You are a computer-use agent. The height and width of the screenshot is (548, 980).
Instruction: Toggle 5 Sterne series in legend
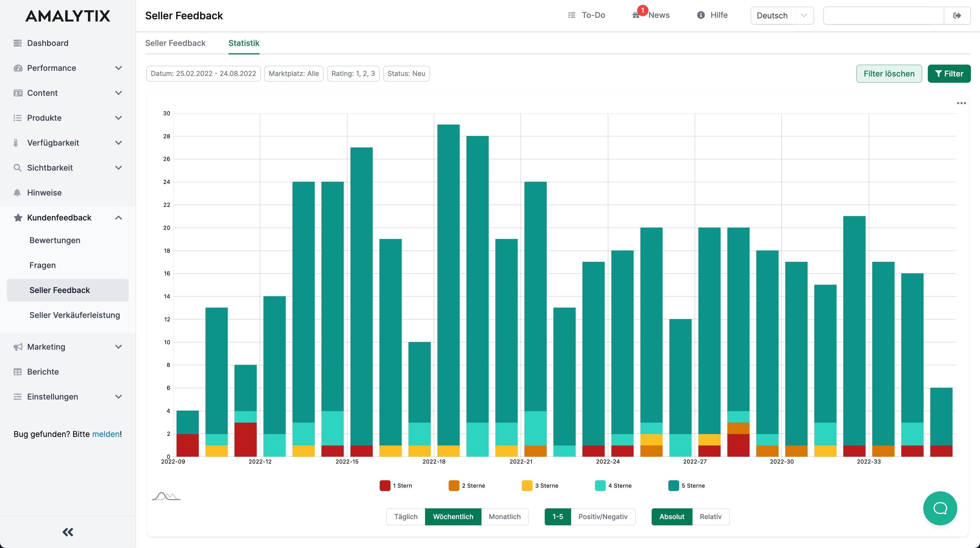687,486
